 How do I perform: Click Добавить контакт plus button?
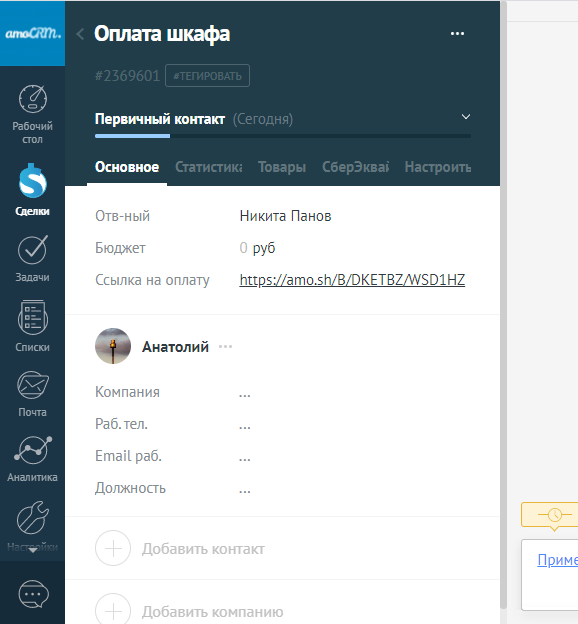click(113, 548)
